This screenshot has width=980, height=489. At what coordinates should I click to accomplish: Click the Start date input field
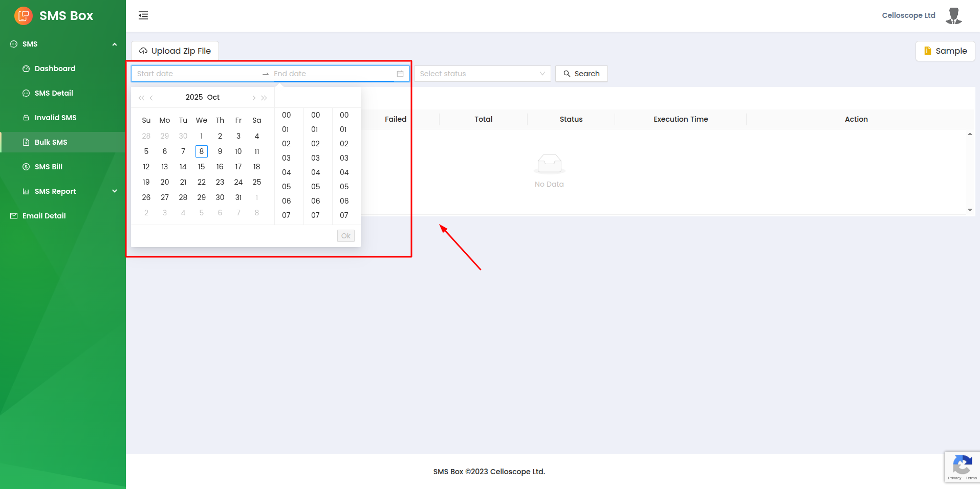coord(197,74)
